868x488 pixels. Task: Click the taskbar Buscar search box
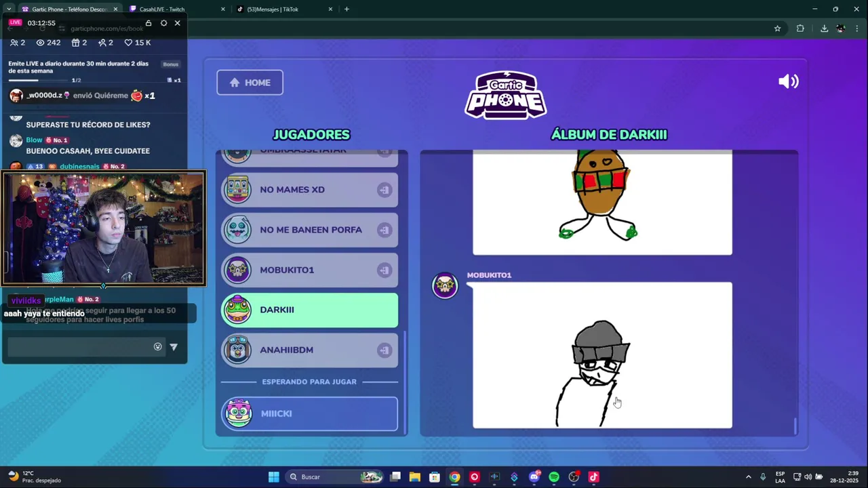coord(336,476)
